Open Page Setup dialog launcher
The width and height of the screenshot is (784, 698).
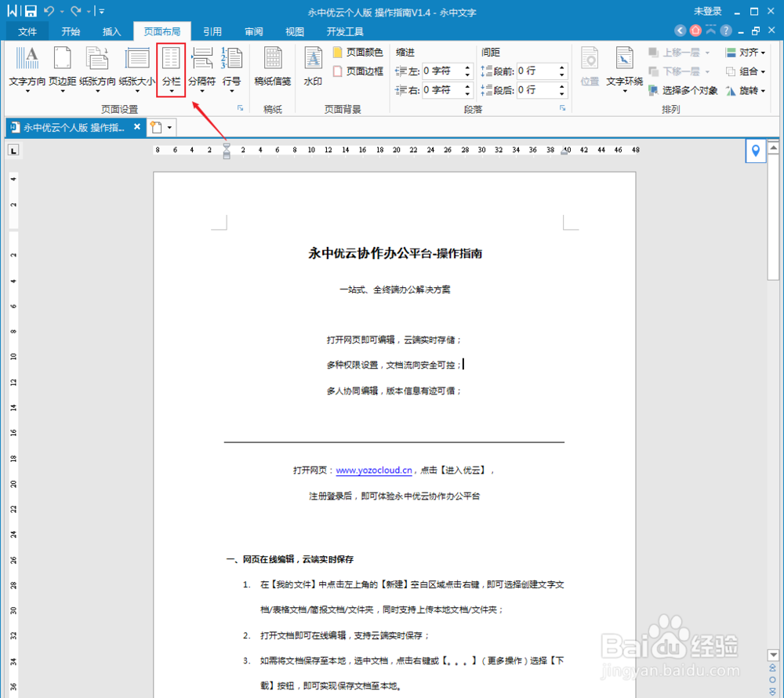(x=241, y=108)
